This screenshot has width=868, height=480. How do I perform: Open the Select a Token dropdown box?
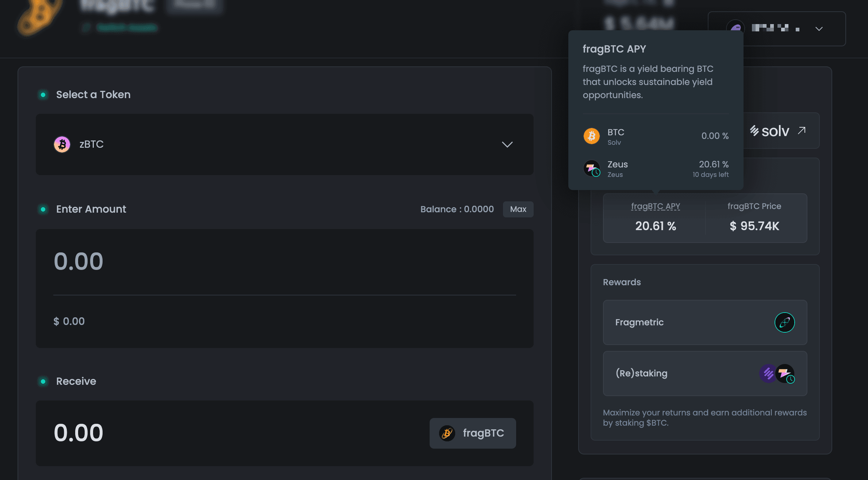click(284, 144)
